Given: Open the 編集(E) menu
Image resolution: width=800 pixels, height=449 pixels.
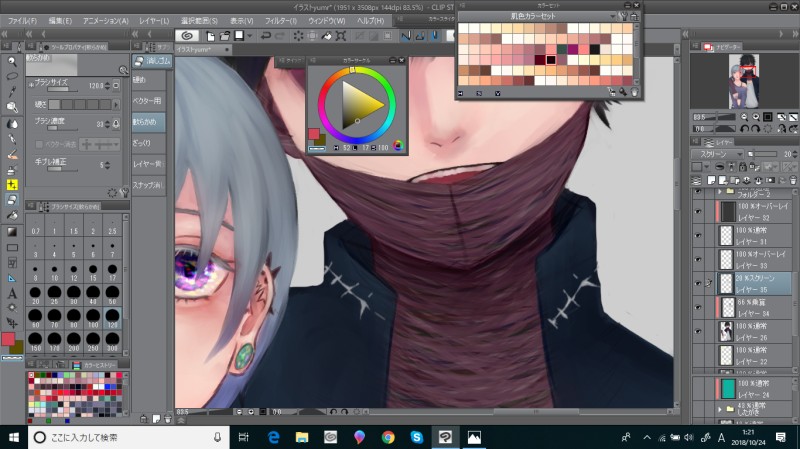Looking at the screenshot, I should (x=60, y=21).
